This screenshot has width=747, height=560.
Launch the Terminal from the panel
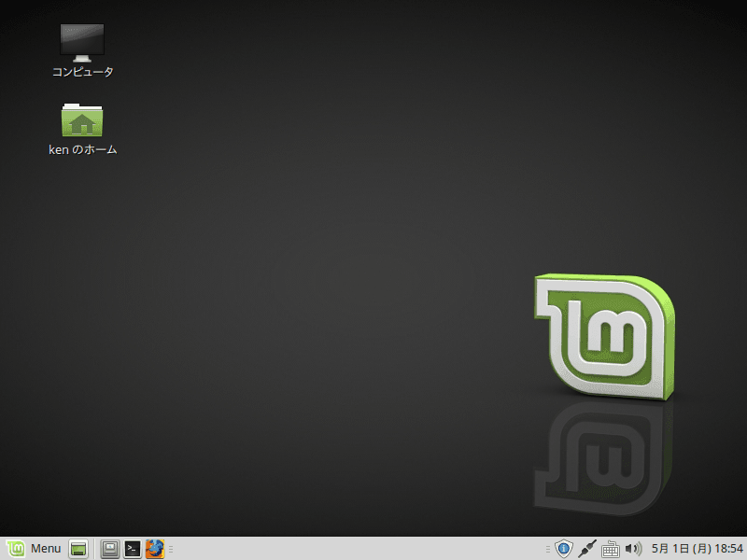tap(133, 549)
